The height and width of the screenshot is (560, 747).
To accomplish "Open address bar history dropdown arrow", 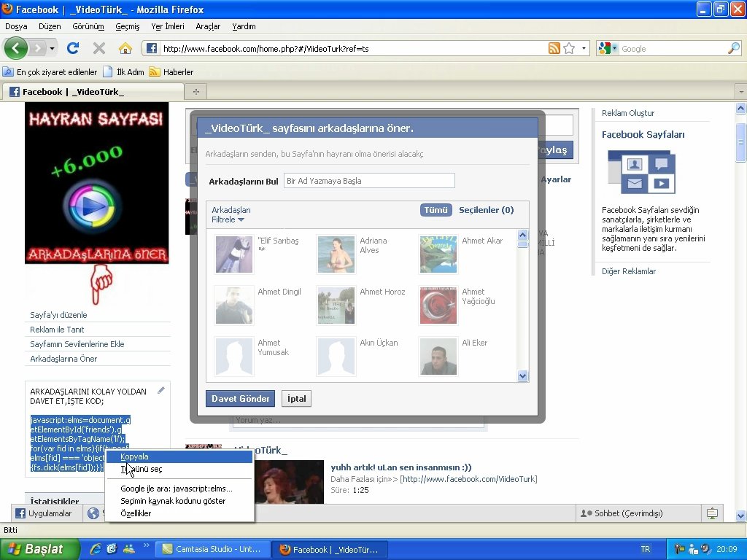I will point(584,49).
